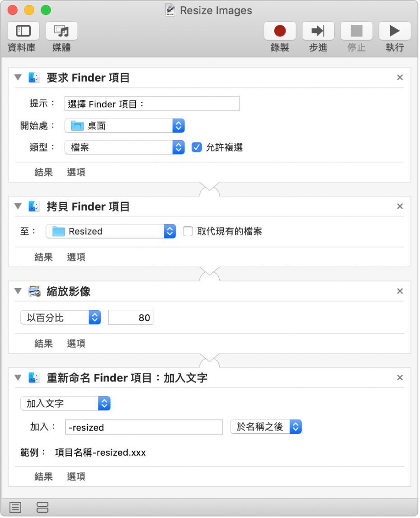Run the workflow with 執行 button
The image size is (420, 518).
[395, 31]
